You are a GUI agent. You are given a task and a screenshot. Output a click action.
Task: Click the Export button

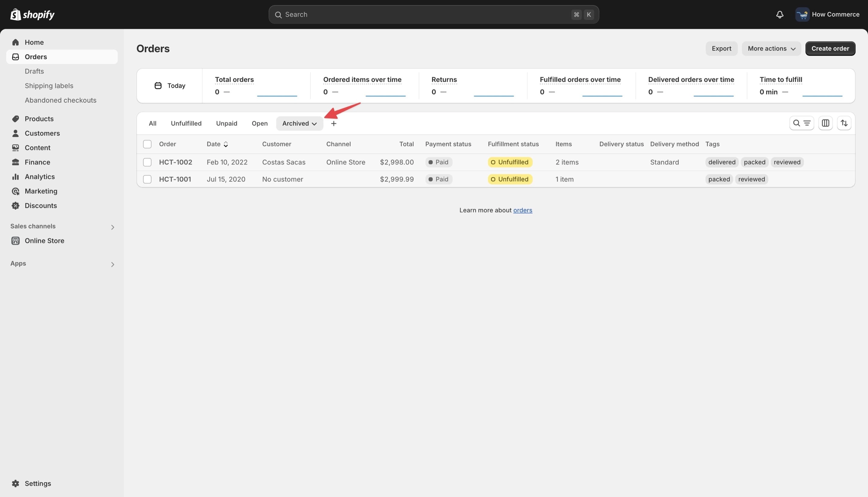point(721,49)
